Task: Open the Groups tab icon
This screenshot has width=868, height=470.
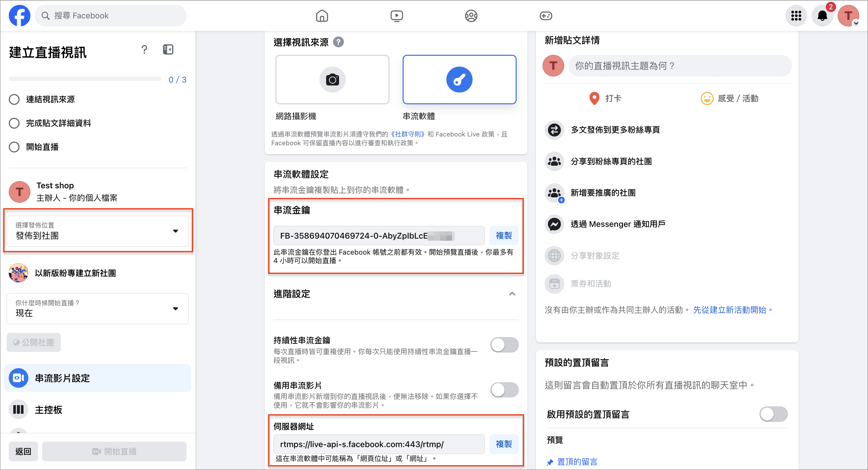Action: pos(471,15)
